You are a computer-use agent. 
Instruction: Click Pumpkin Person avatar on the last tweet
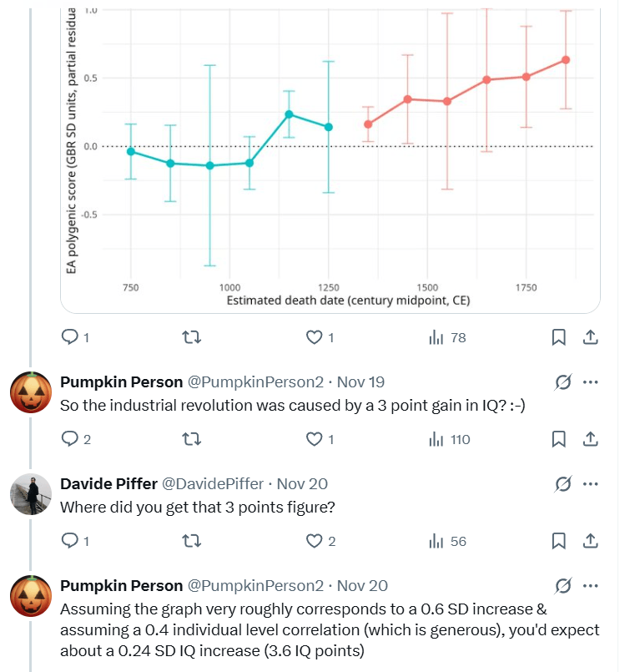(x=31, y=596)
